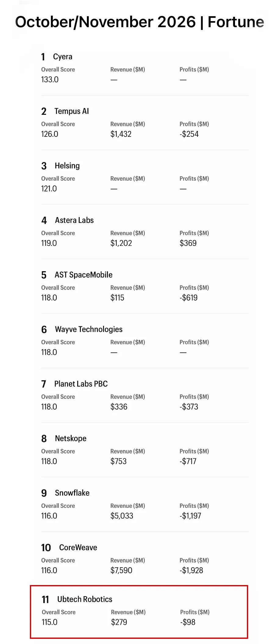Select highlighted Ubtech Robotics entry
Viewport: 278px width, 644px height.
(x=139, y=612)
